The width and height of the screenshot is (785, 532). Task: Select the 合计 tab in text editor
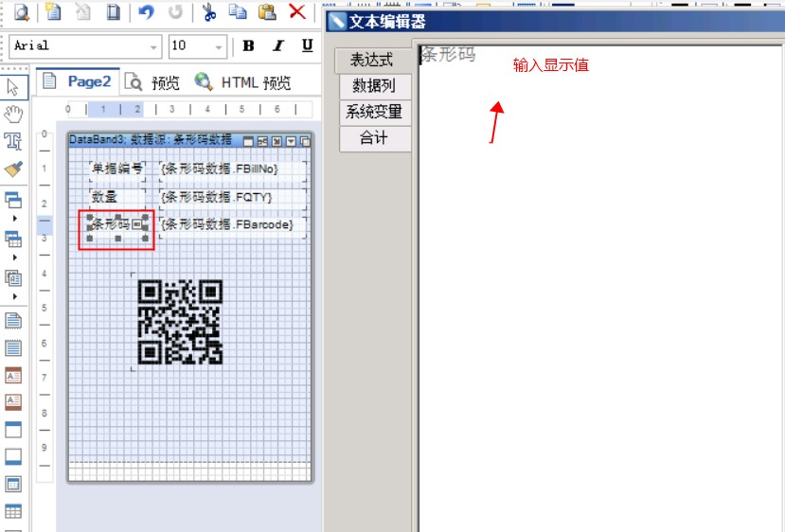click(x=374, y=137)
